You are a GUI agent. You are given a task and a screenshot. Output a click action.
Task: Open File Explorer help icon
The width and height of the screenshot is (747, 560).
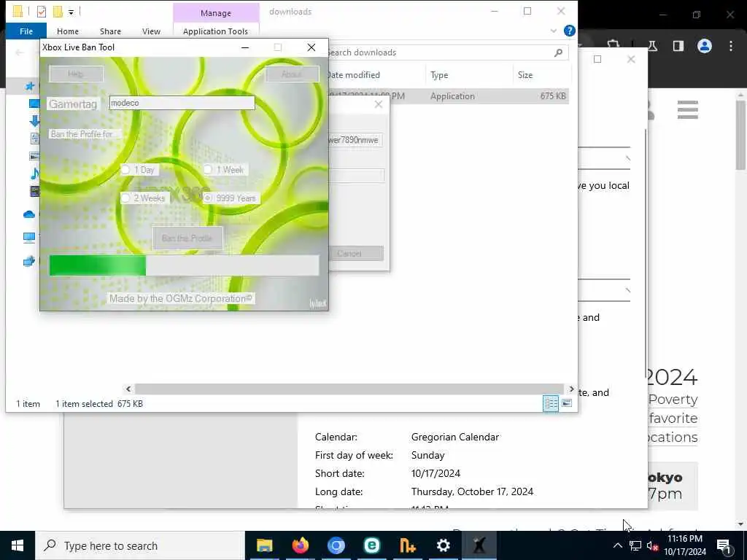point(569,31)
